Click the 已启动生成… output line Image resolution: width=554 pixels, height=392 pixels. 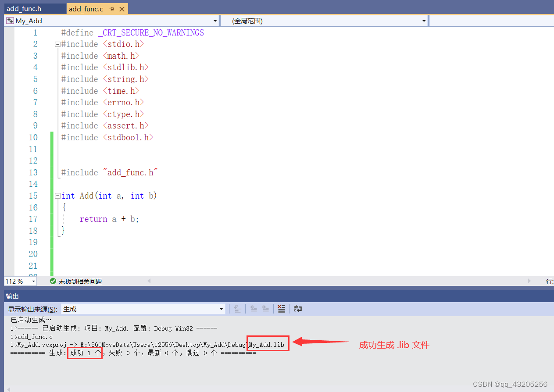31,320
